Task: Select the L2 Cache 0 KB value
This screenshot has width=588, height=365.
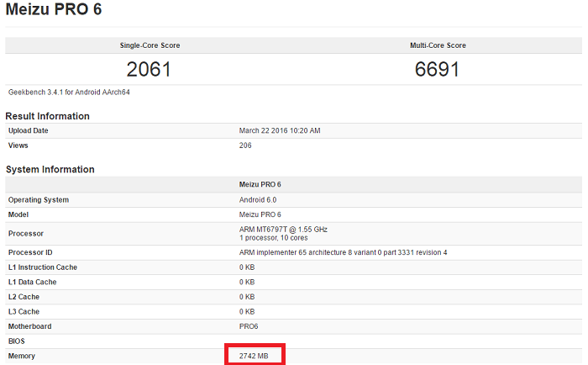Action: [x=247, y=297]
